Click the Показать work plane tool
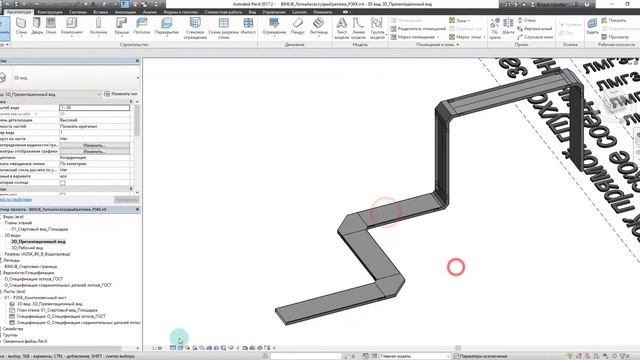640x360 pixels. point(613,20)
